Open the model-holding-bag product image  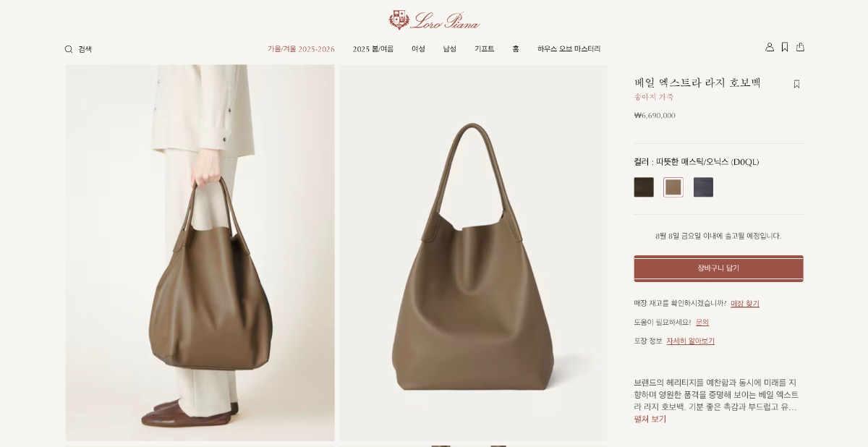pos(200,252)
